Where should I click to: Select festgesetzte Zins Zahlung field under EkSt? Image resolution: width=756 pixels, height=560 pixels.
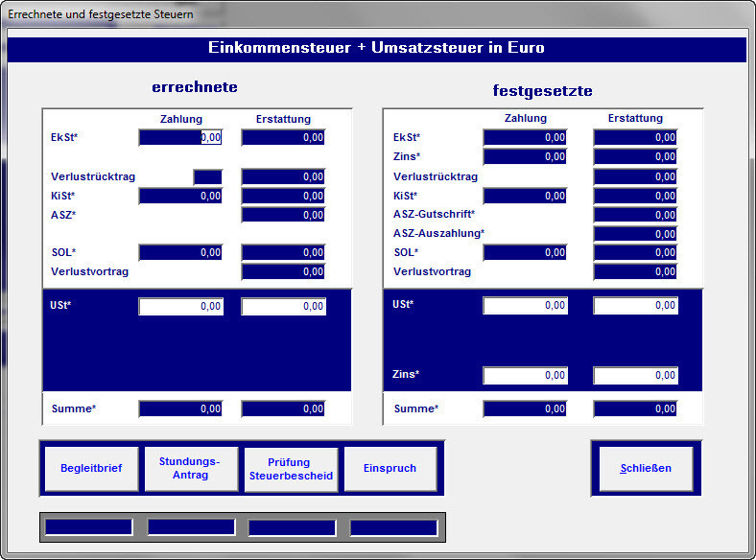[x=525, y=156]
